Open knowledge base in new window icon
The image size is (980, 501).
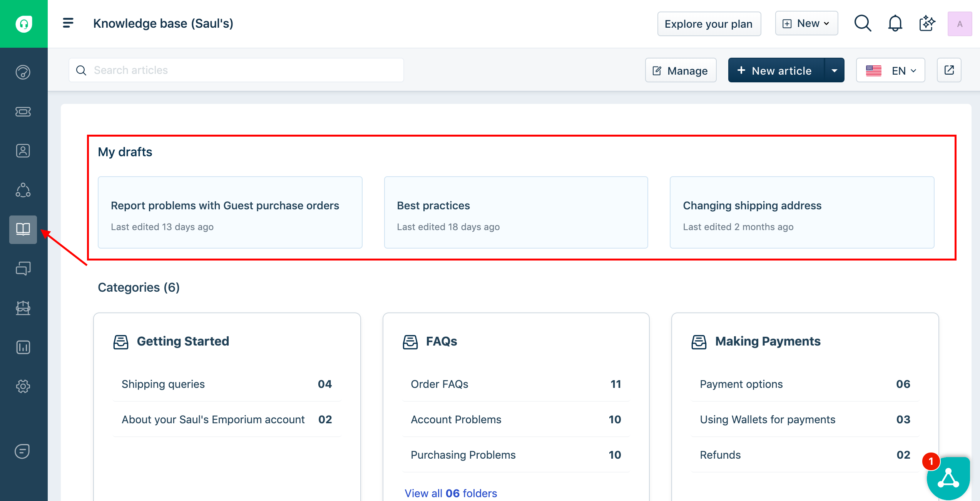949,70
